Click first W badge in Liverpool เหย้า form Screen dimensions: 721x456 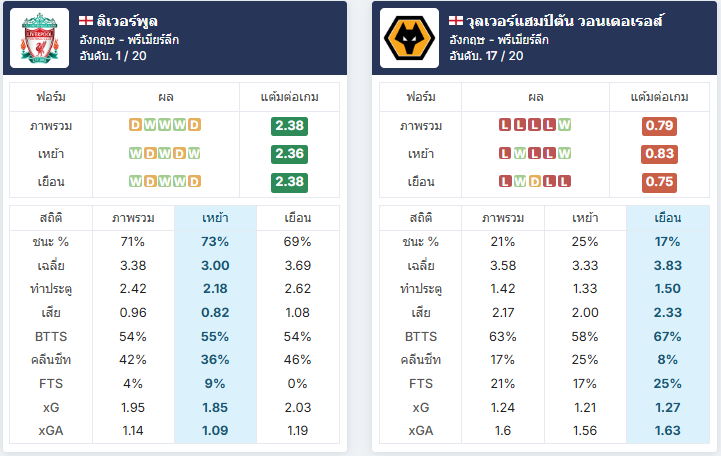[x=135, y=154]
